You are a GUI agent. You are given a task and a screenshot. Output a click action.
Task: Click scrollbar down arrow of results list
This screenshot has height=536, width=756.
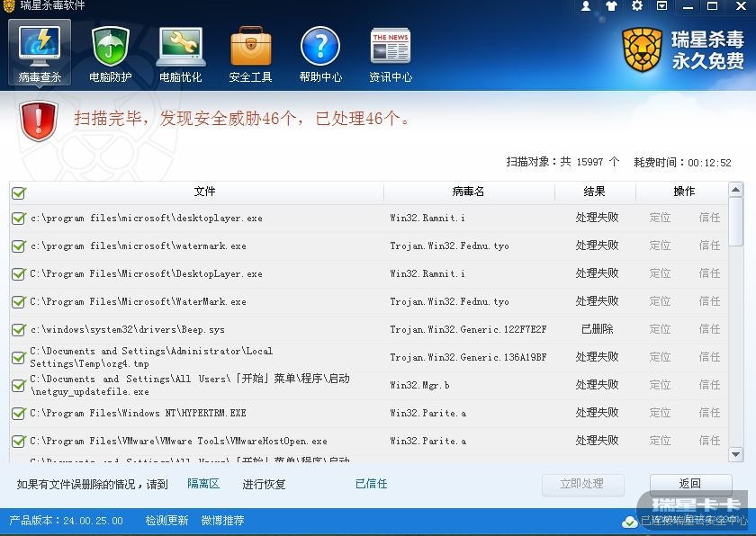(736, 453)
